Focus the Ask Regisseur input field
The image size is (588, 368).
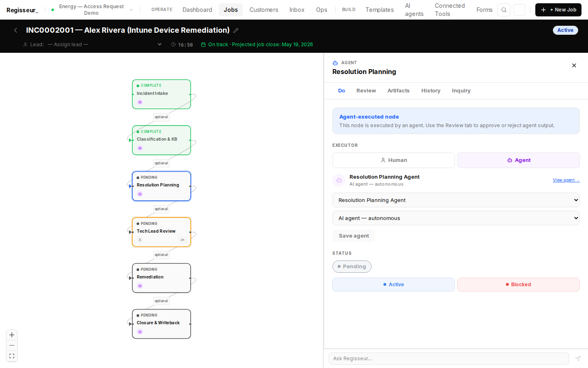click(x=449, y=359)
